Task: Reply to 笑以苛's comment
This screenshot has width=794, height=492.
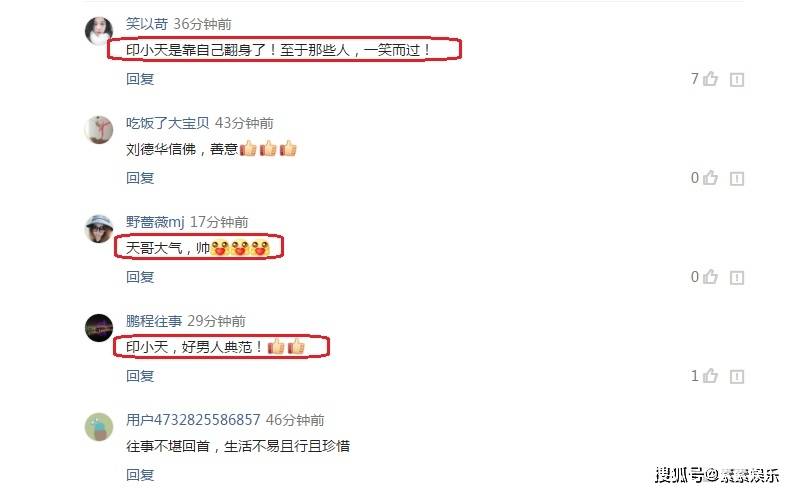Action: (140, 79)
